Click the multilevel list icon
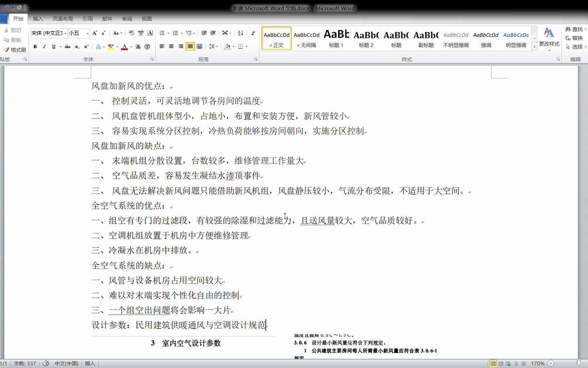 (189, 33)
